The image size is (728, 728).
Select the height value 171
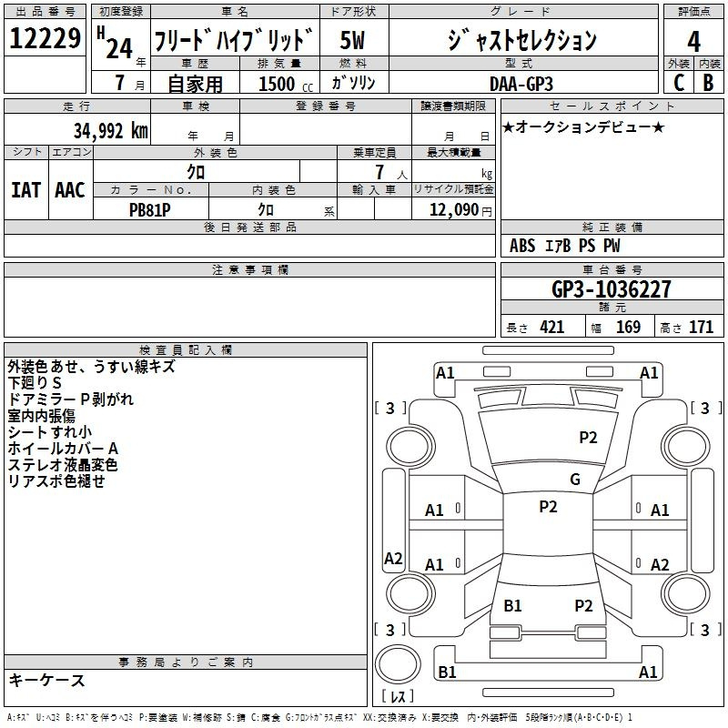(x=701, y=328)
